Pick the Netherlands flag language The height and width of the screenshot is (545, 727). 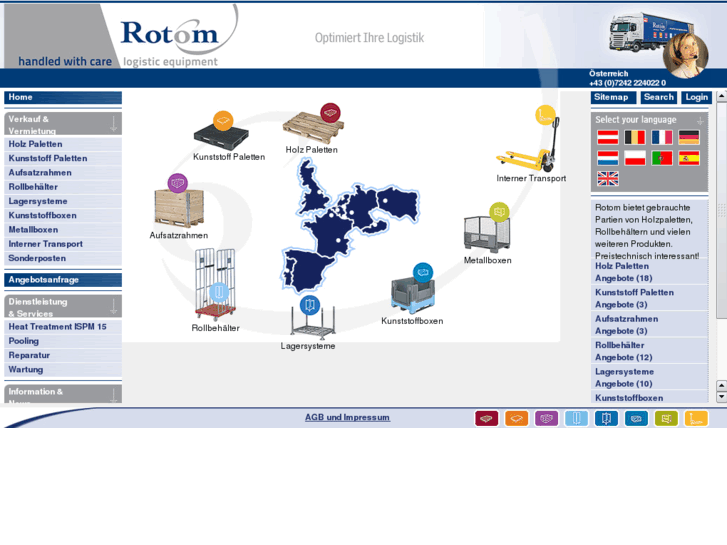pos(607,158)
